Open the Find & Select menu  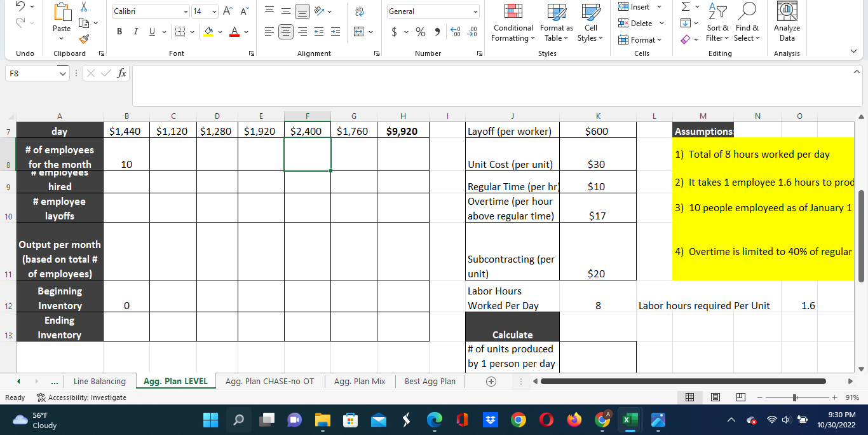click(747, 23)
